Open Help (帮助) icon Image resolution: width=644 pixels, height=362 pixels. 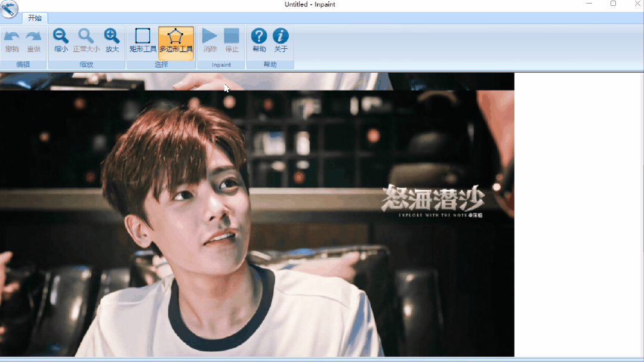coord(259,41)
